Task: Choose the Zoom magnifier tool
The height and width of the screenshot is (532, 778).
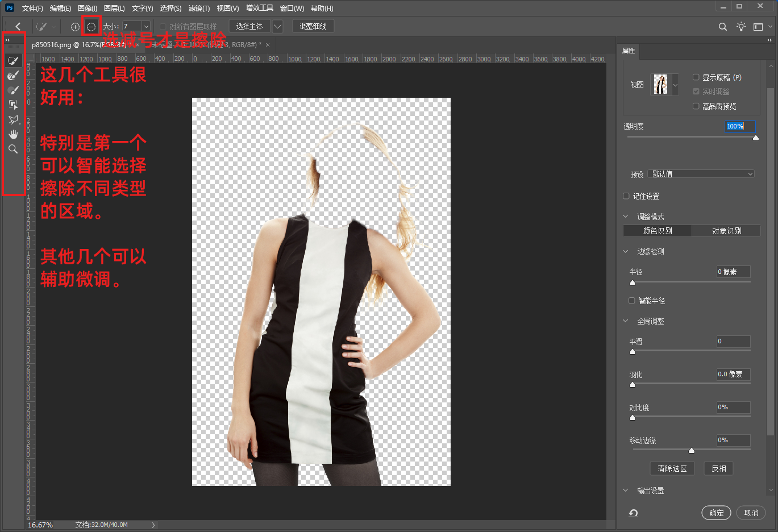Action: pos(13,149)
